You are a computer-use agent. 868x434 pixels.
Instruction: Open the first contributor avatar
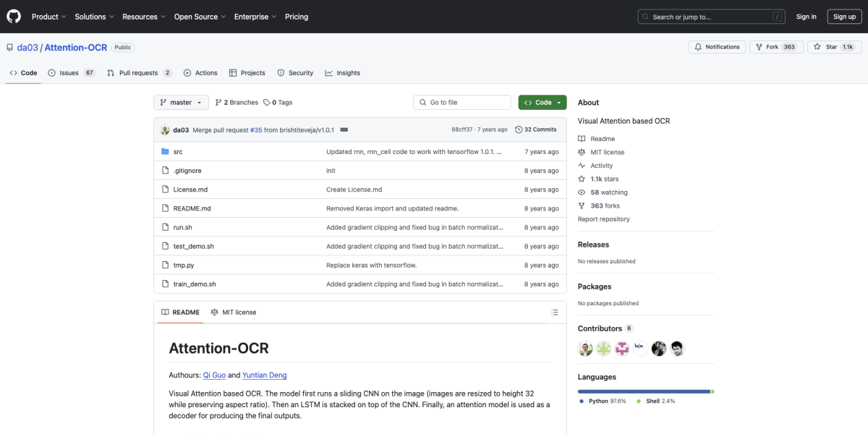586,349
